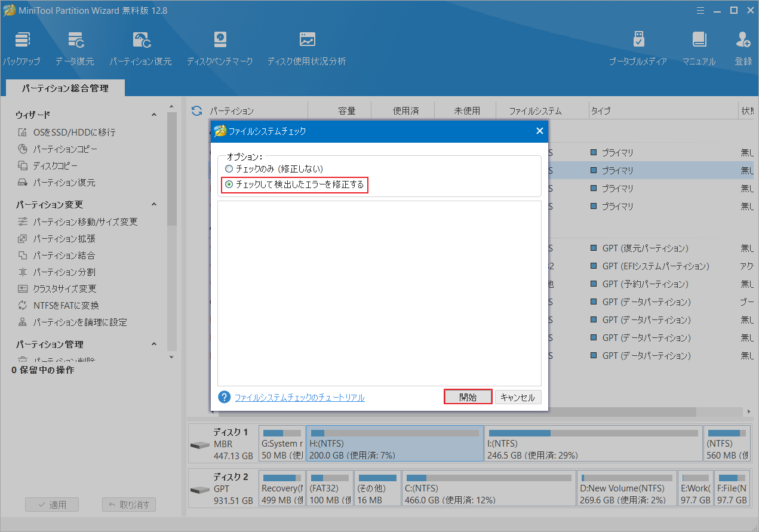Click the 適用 apply button
Viewport: 759px width, 532px height.
[52, 505]
